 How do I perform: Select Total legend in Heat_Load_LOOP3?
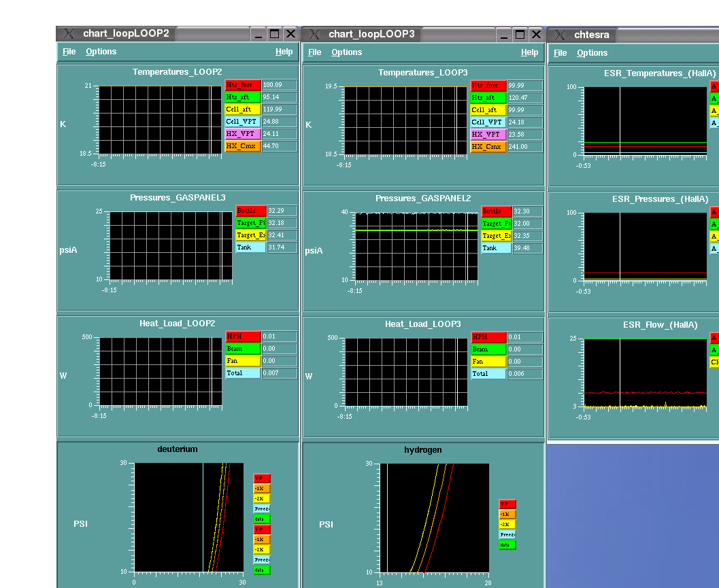489,374
